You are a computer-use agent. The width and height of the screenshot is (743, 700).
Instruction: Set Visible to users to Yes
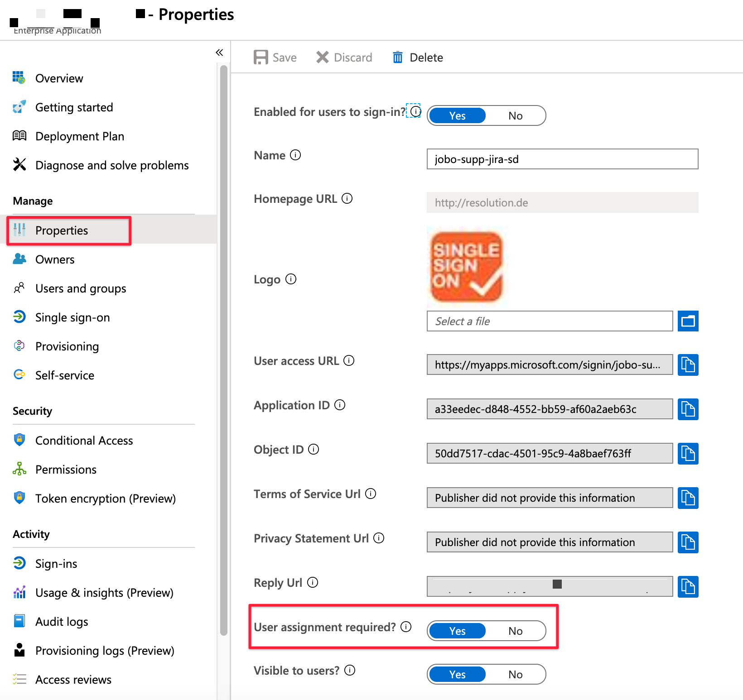(x=458, y=674)
